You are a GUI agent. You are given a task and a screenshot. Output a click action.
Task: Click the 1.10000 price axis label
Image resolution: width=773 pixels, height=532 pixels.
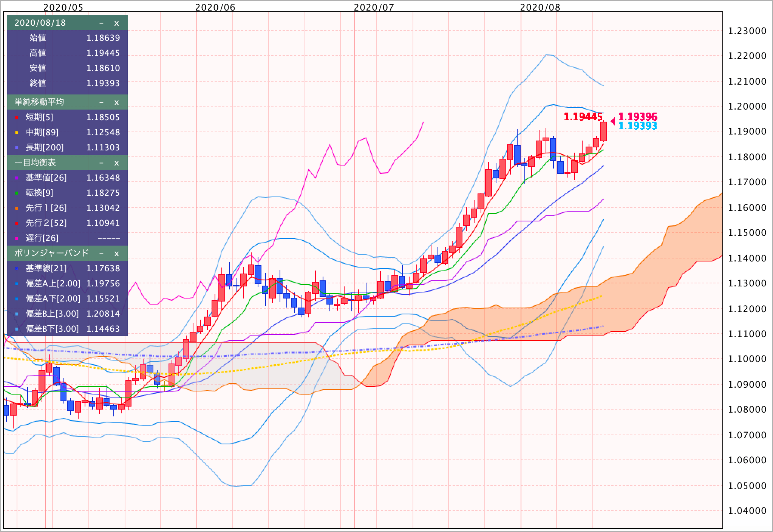(747, 359)
